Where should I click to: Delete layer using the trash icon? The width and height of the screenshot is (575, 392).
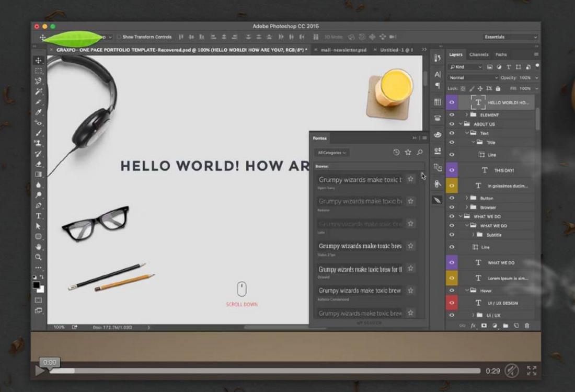click(527, 326)
